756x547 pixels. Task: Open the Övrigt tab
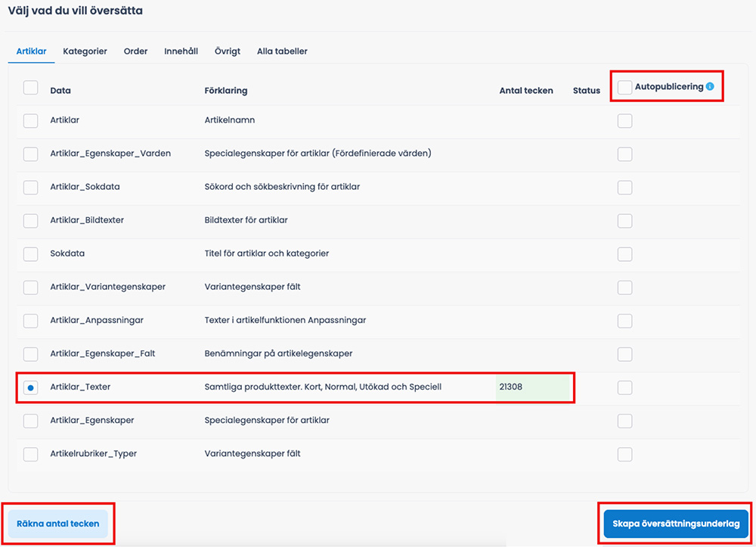click(x=227, y=51)
